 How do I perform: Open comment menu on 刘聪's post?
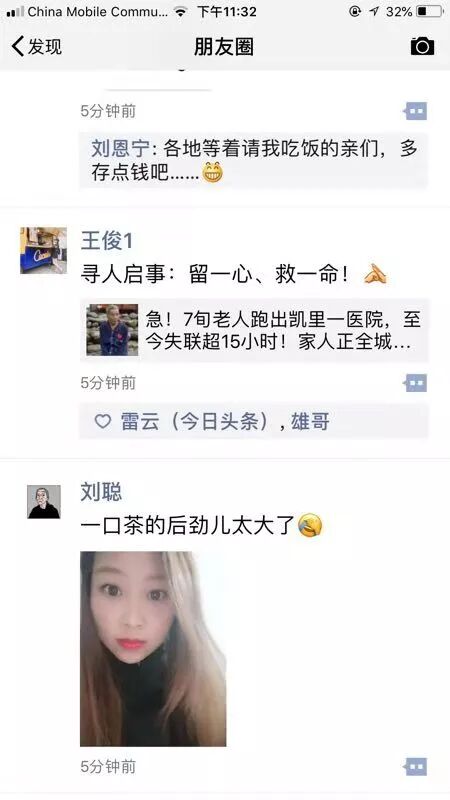pyautogui.click(x=416, y=767)
